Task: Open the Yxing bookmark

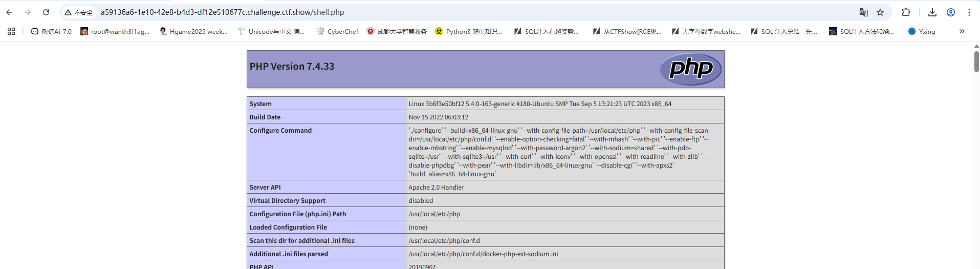Action: [x=921, y=31]
